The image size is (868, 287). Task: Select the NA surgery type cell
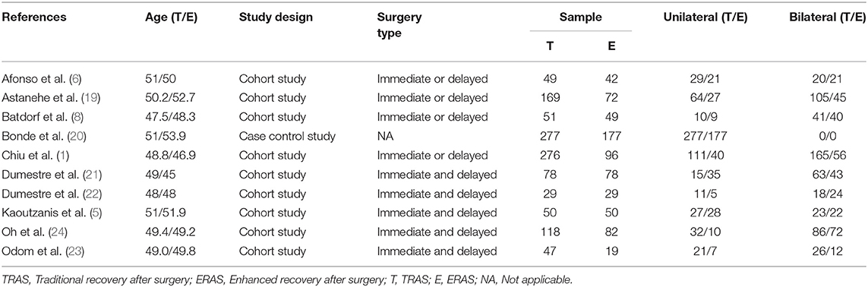point(383,134)
